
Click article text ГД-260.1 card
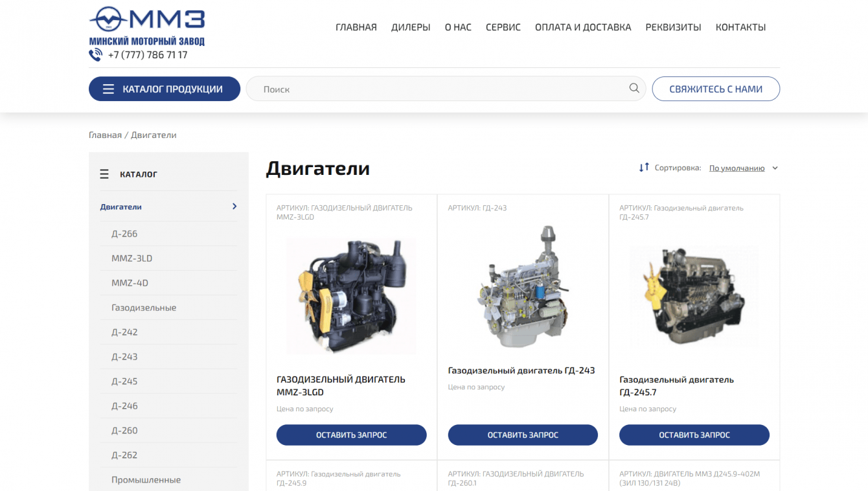click(516, 478)
